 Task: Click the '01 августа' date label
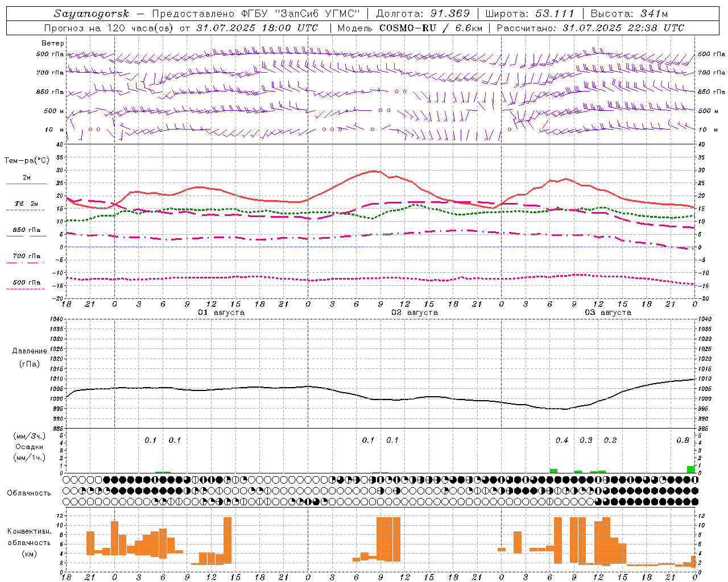pyautogui.click(x=221, y=313)
